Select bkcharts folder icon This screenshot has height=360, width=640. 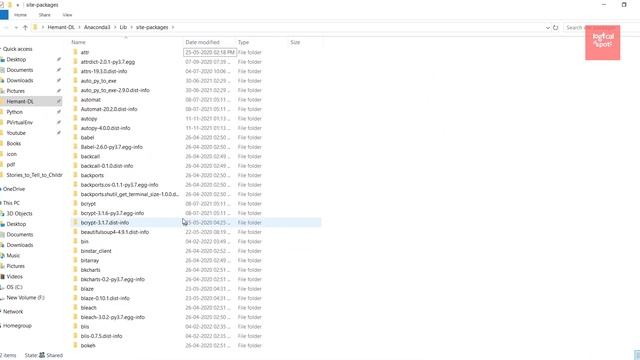click(x=75, y=269)
